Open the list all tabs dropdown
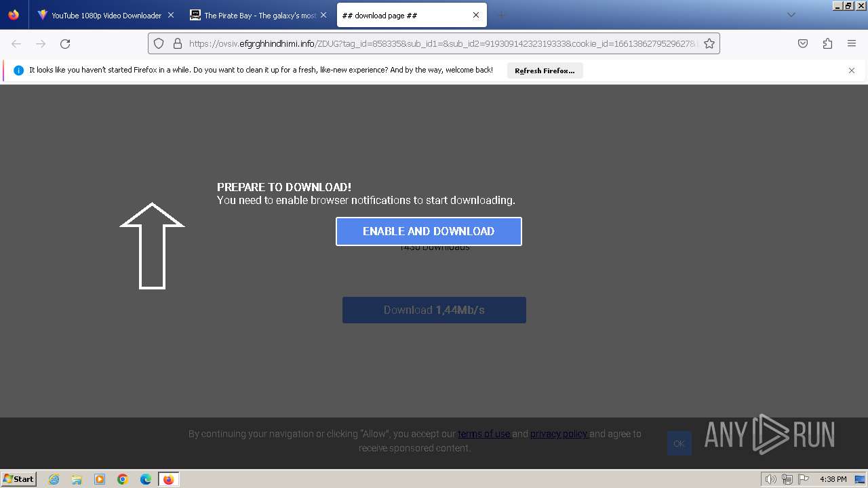The image size is (868, 488). (791, 15)
